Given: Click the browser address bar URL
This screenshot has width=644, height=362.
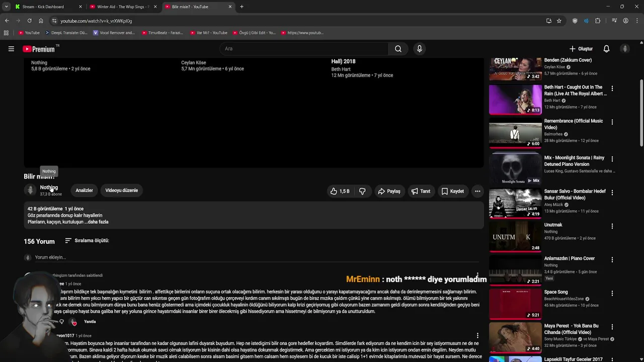Looking at the screenshot, I should point(96,21).
